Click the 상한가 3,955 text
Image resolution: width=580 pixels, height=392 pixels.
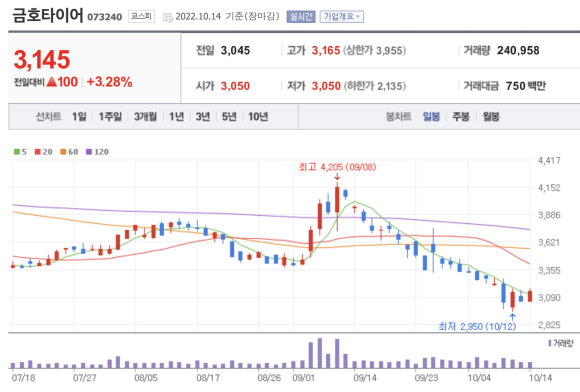coord(375,50)
